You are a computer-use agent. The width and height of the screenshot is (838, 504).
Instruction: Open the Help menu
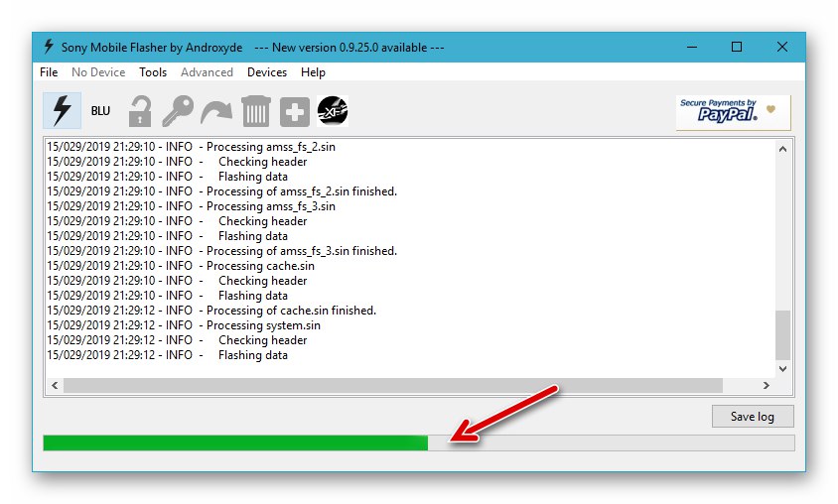pos(313,72)
